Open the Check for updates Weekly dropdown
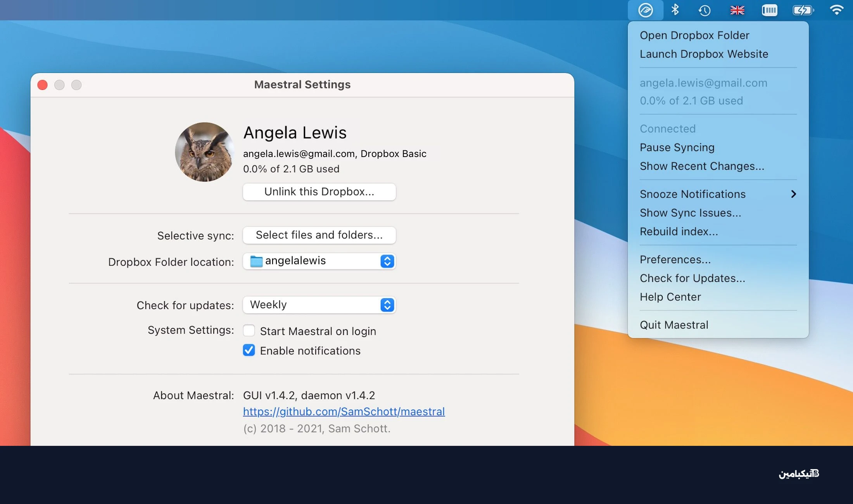Image resolution: width=853 pixels, height=504 pixels. pos(319,305)
